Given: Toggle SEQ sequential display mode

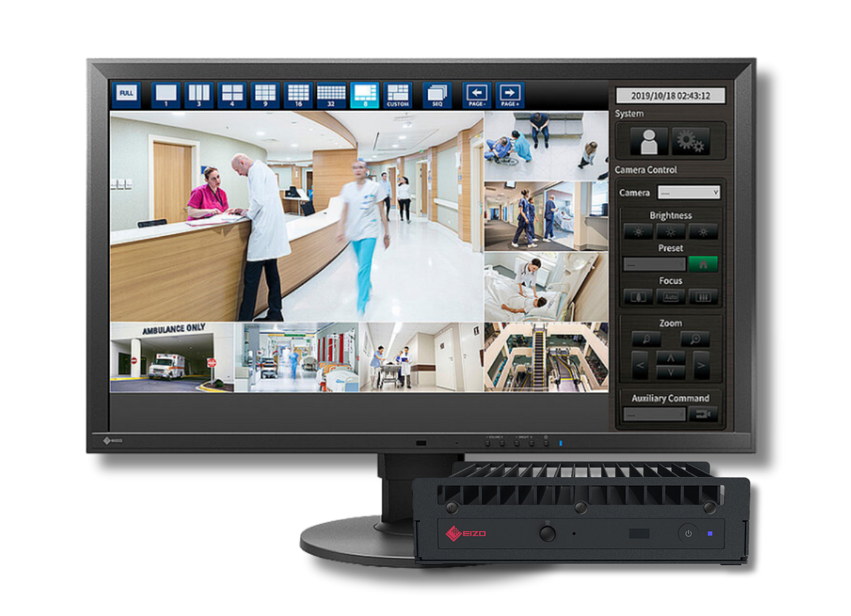Looking at the screenshot, I should tap(437, 95).
